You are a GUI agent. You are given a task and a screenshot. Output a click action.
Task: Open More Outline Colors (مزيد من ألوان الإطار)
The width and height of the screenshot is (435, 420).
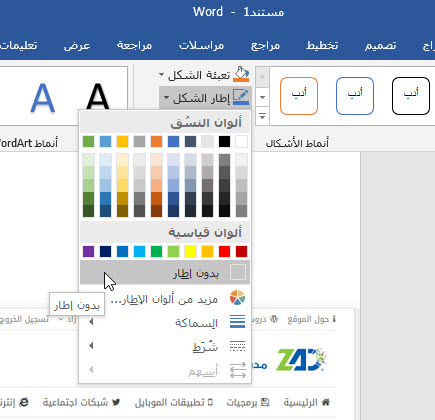(165, 298)
